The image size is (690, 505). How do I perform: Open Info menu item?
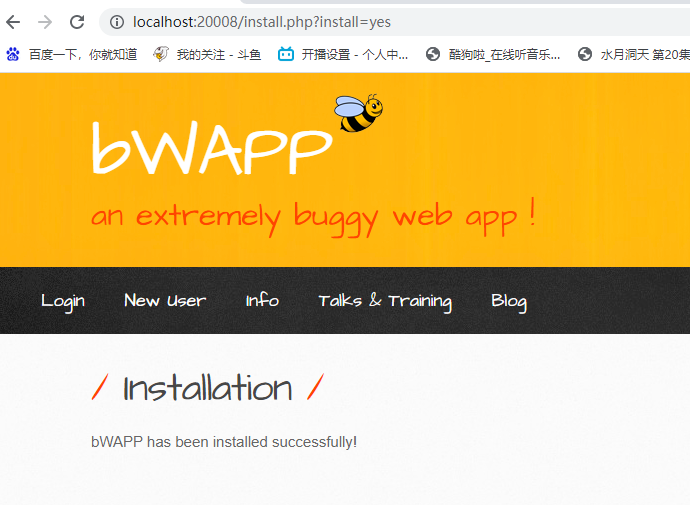tap(262, 300)
